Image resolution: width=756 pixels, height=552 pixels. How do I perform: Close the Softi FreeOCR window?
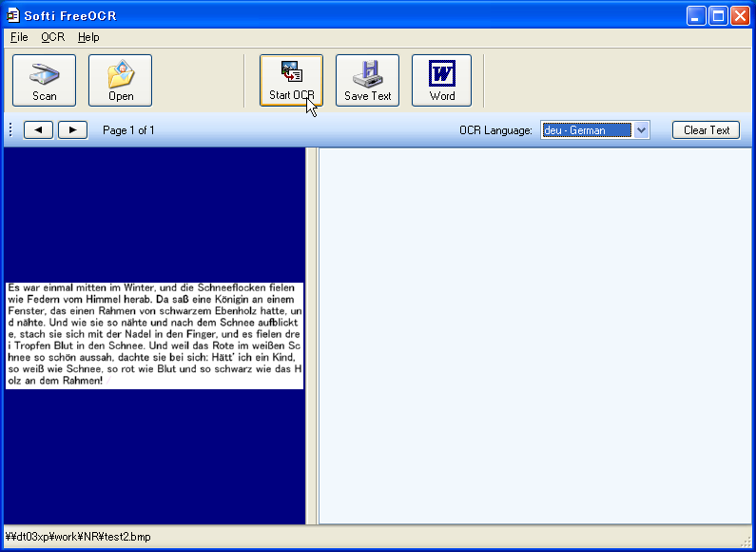click(740, 16)
